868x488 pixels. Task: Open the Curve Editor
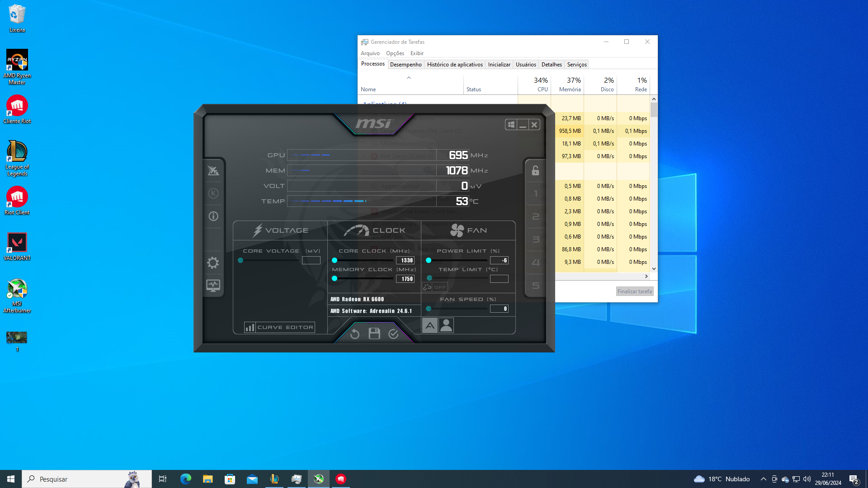coord(279,327)
